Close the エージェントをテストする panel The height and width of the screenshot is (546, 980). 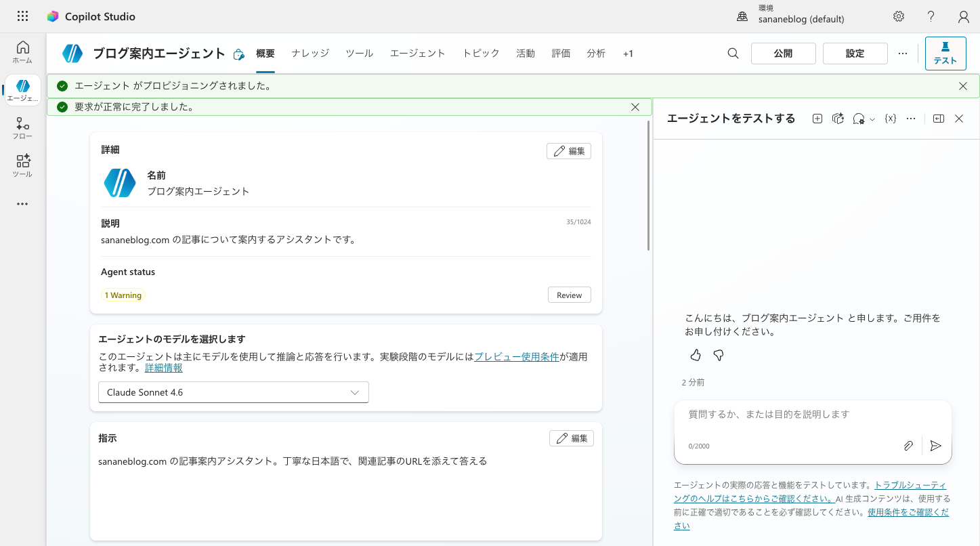pyautogui.click(x=959, y=119)
